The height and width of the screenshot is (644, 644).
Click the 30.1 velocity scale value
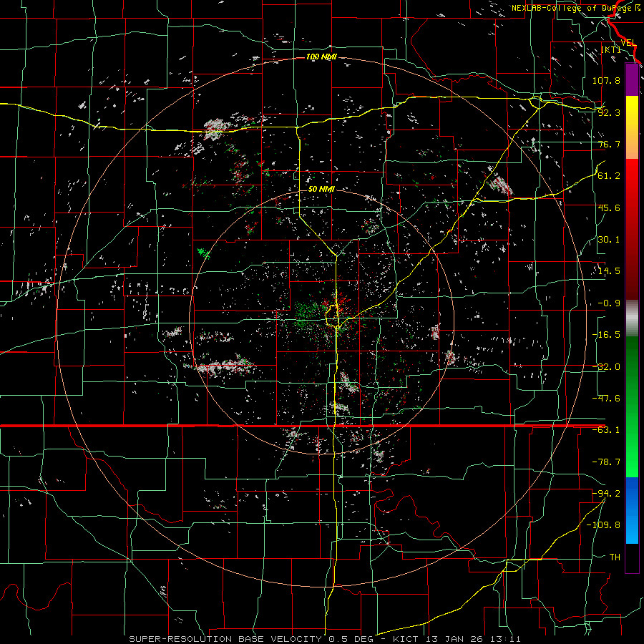[x=609, y=240]
